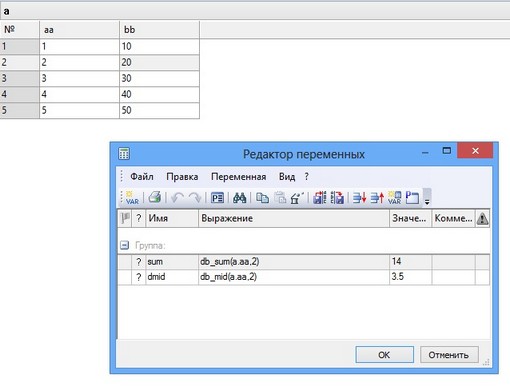
Task: Click the new variable VAR icon
Action: [x=132, y=198]
